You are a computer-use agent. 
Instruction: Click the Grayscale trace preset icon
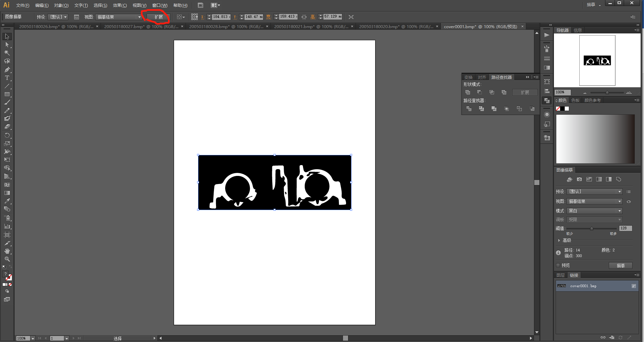(x=599, y=179)
